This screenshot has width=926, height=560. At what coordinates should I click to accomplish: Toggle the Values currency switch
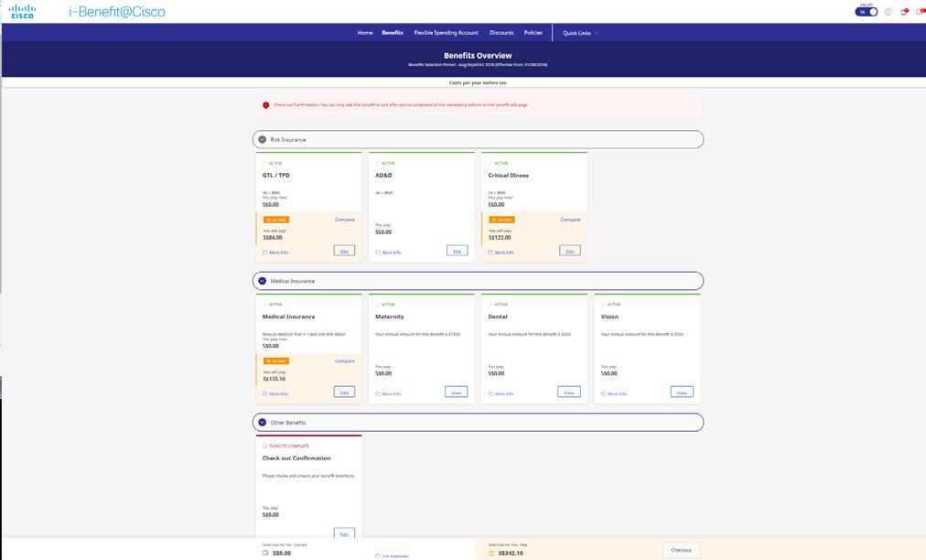tap(867, 12)
